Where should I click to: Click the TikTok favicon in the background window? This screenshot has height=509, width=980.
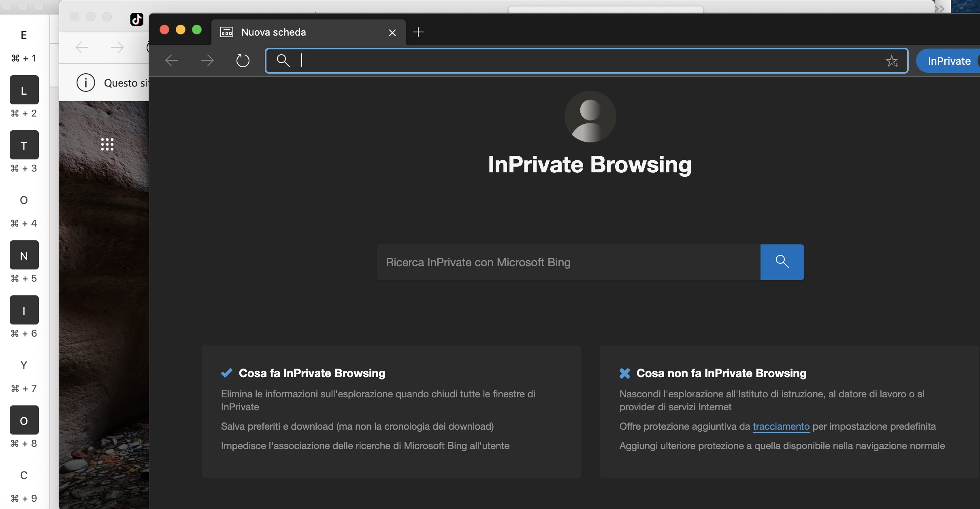[x=137, y=19]
